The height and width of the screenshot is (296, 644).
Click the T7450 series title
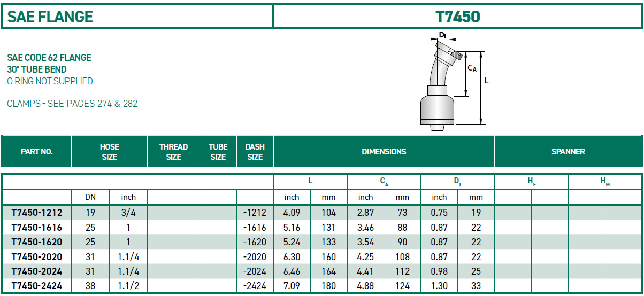tap(458, 17)
